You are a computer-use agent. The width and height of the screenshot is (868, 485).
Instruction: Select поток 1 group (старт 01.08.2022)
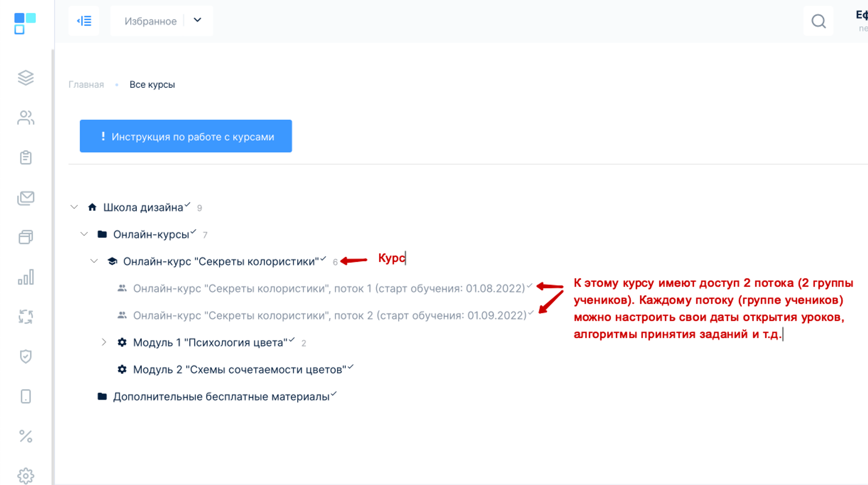click(329, 289)
